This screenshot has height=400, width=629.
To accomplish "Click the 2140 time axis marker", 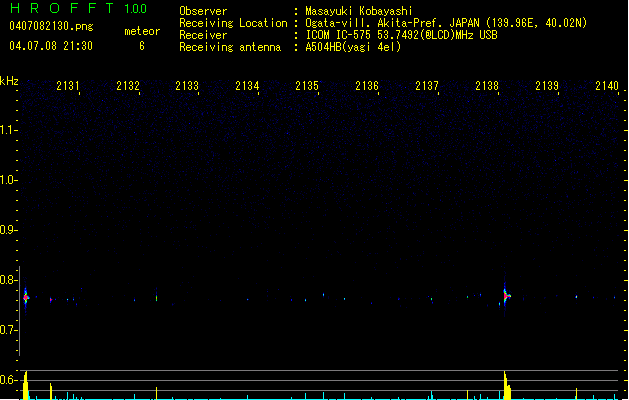I will click(x=607, y=86).
